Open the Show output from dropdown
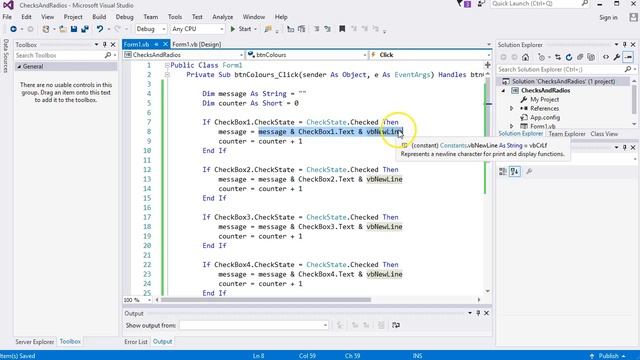The width and height of the screenshot is (640, 360). tap(325, 325)
